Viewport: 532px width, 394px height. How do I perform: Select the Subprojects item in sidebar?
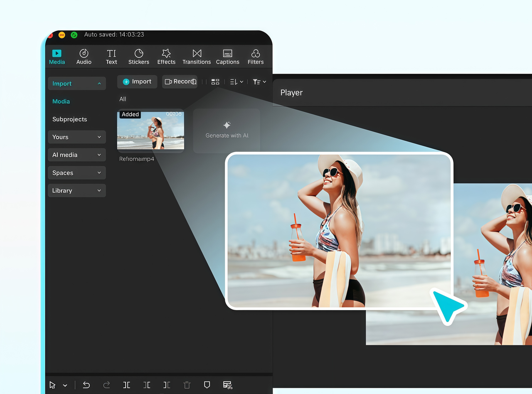tap(70, 119)
